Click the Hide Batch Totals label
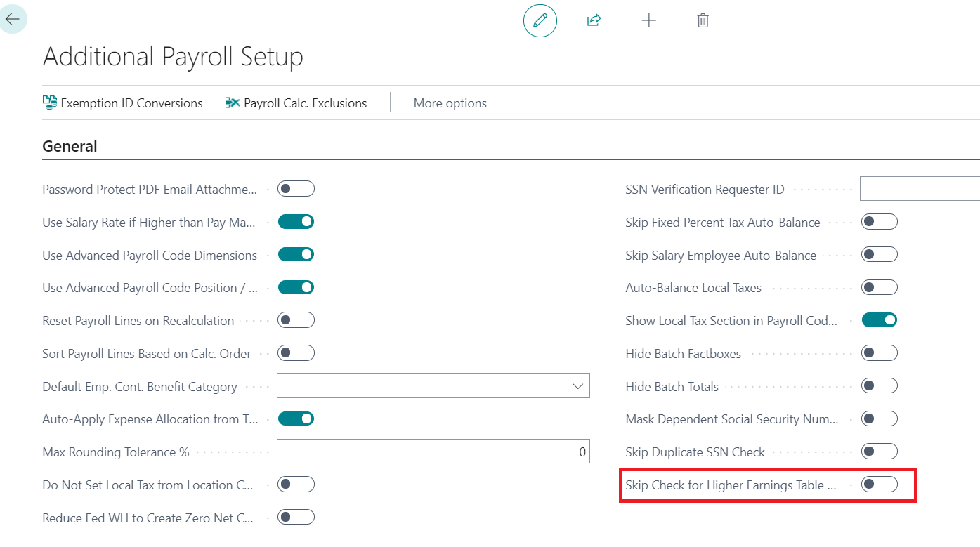 pyautogui.click(x=672, y=386)
